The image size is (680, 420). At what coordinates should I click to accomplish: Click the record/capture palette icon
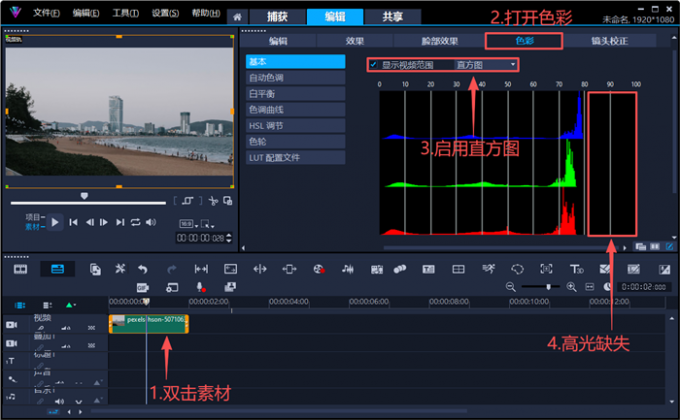pos(319,269)
